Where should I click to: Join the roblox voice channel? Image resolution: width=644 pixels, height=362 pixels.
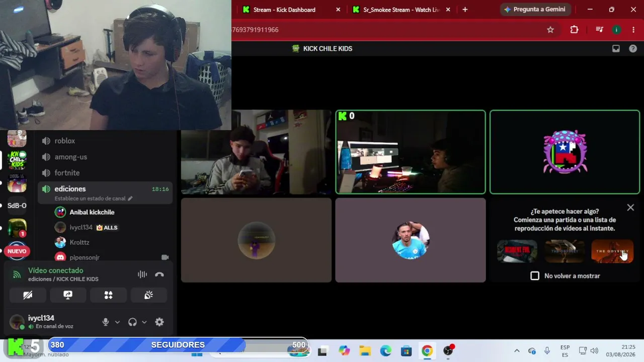[x=105, y=141]
